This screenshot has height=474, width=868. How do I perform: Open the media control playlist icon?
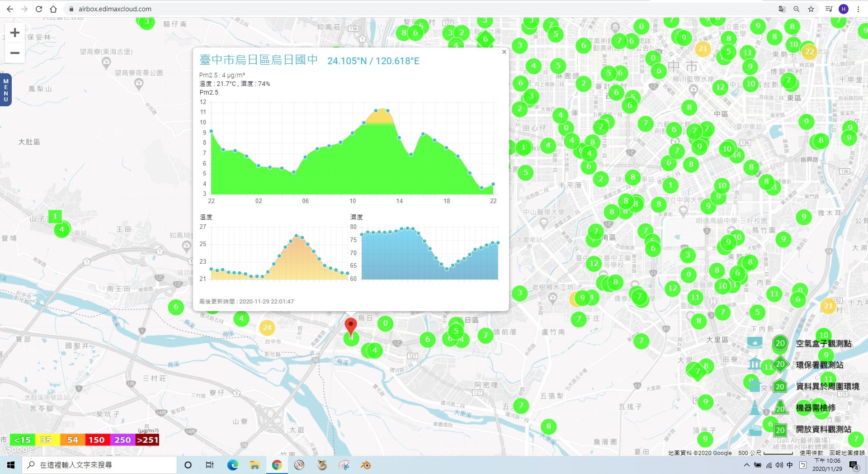[x=829, y=9]
